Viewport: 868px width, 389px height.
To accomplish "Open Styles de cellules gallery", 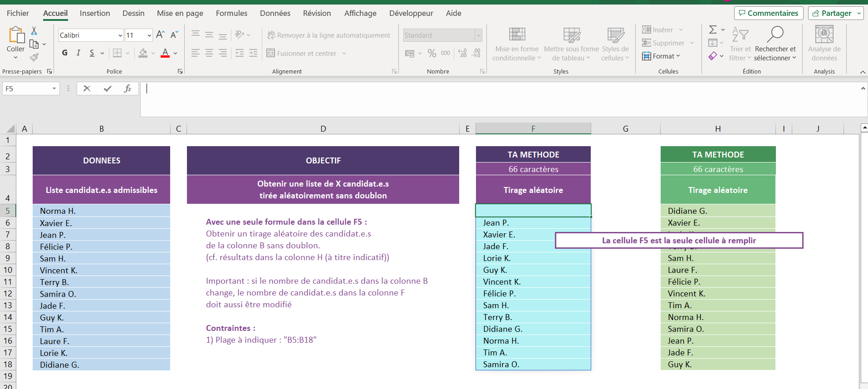I will click(x=615, y=44).
